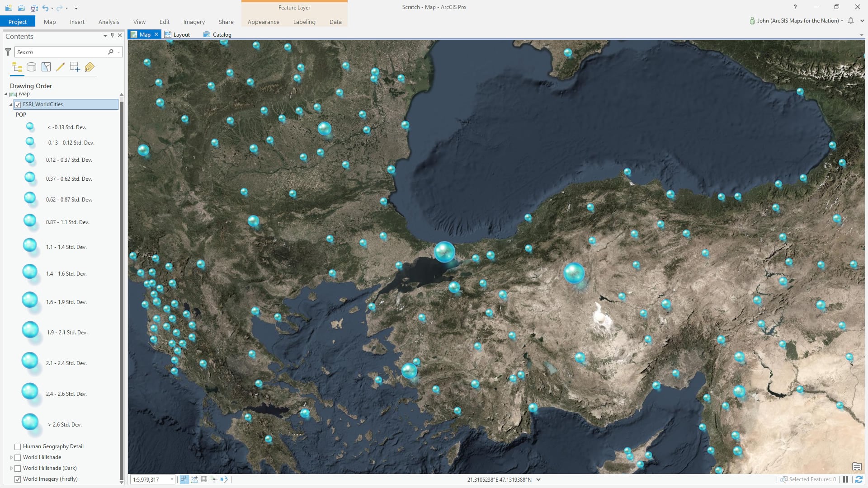The width and height of the screenshot is (868, 488).
Task: Open coordinate display units dropdown
Action: [x=538, y=479]
